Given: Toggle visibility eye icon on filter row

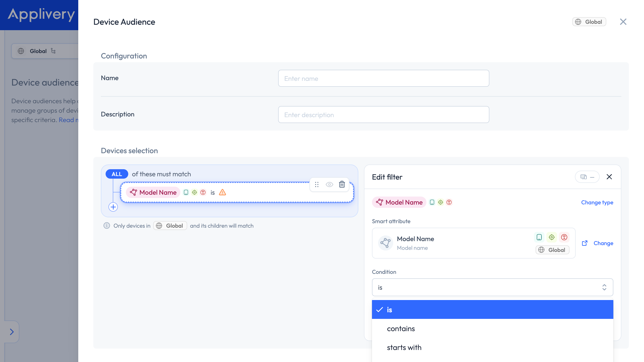Looking at the screenshot, I should [329, 185].
